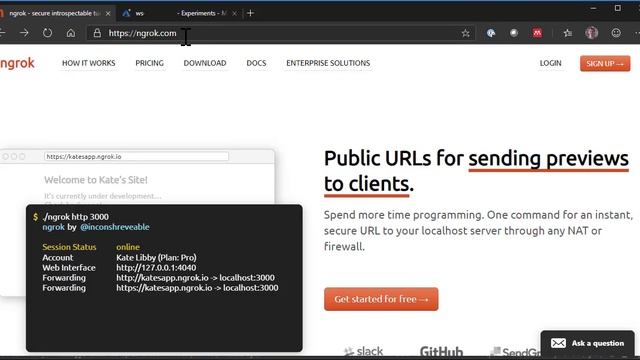Click the './ngrok http 3000' command text
Image resolution: width=640 pixels, height=360 pixels.
76,217
